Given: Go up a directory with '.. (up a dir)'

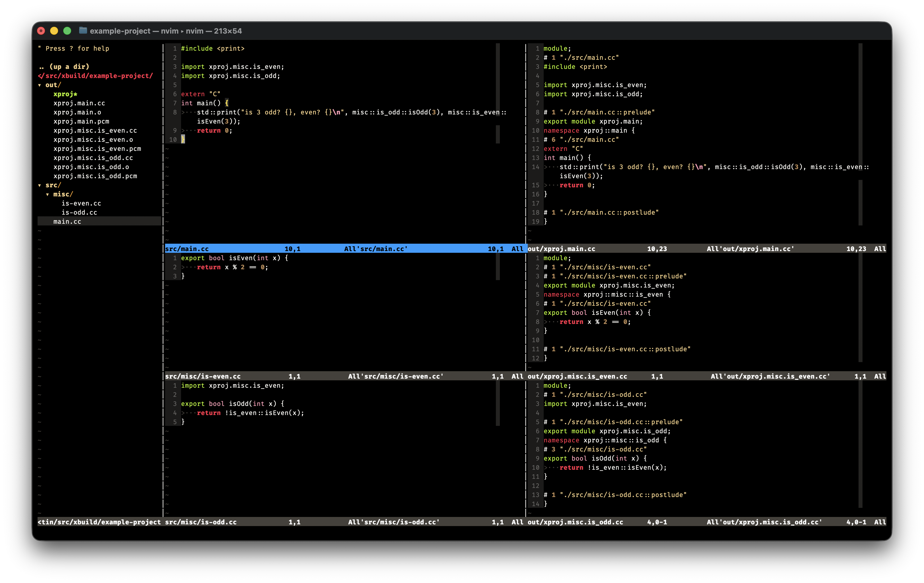Looking at the screenshot, I should tap(64, 67).
